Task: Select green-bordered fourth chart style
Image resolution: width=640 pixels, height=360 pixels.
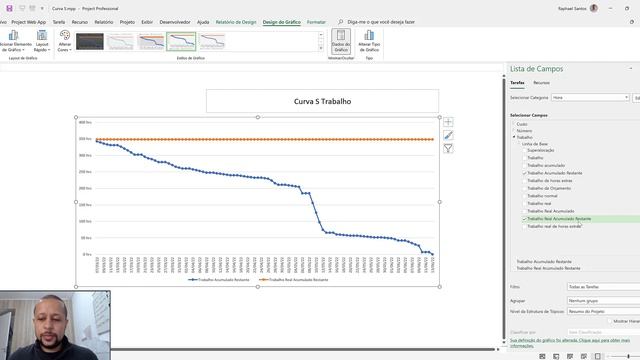Action: [181, 42]
